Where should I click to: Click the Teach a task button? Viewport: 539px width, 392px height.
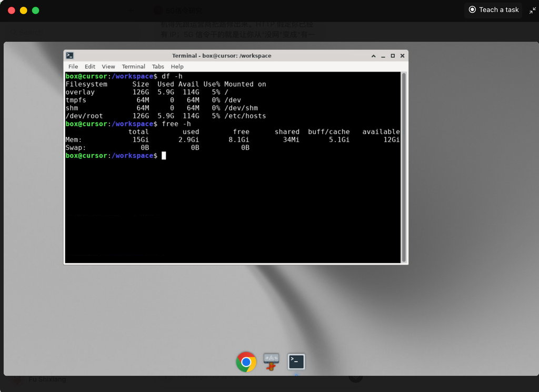coord(493,10)
